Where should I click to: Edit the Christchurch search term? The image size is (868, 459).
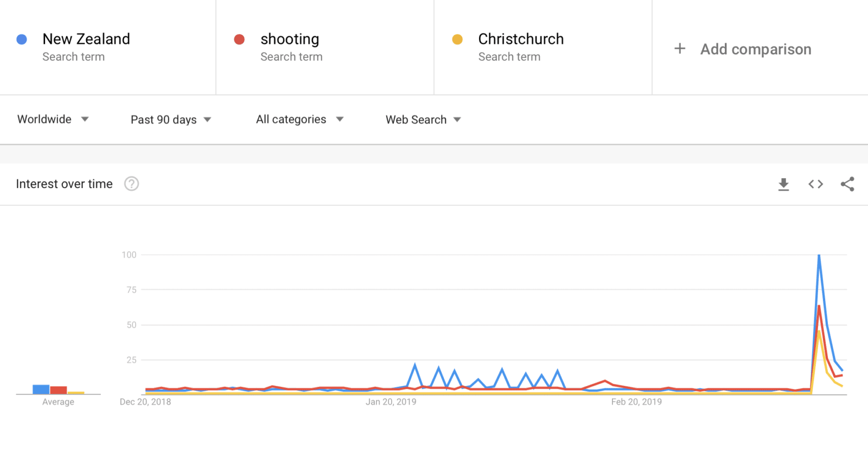pos(521,40)
